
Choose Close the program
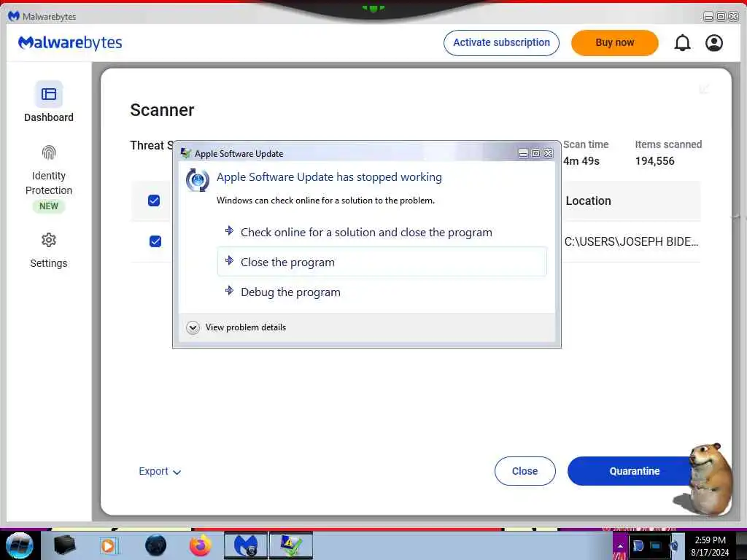click(382, 262)
